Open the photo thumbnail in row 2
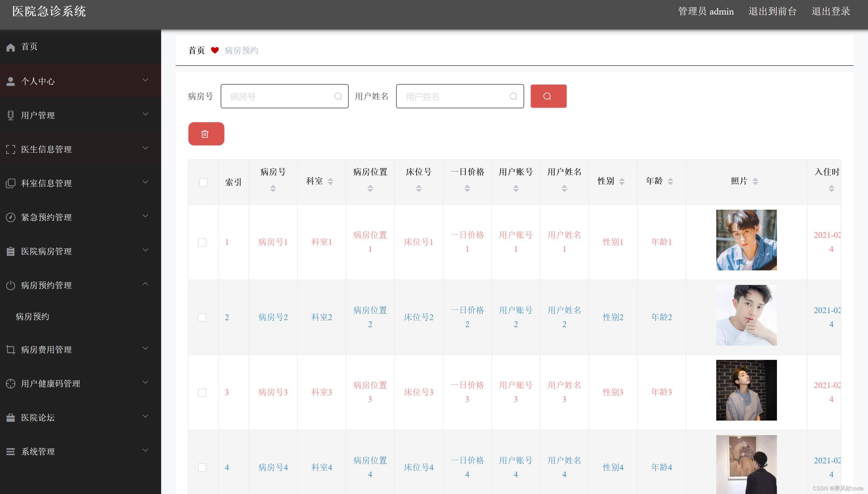 746,315
